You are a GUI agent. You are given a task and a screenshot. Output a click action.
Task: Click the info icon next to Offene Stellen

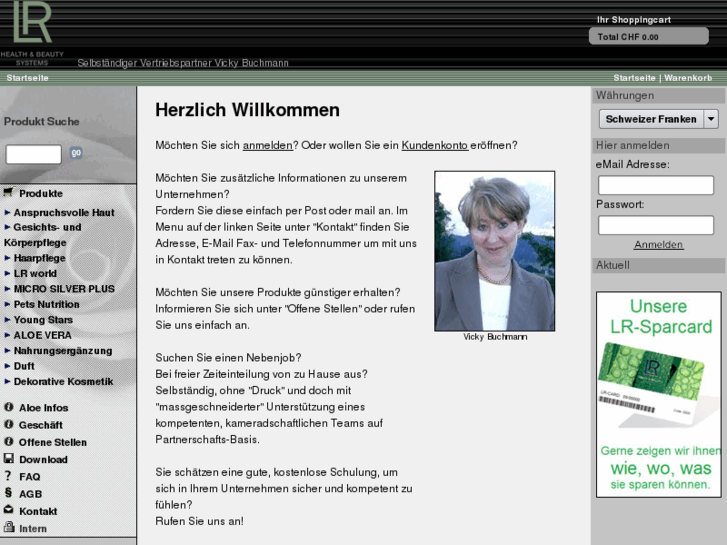pyautogui.click(x=8, y=441)
